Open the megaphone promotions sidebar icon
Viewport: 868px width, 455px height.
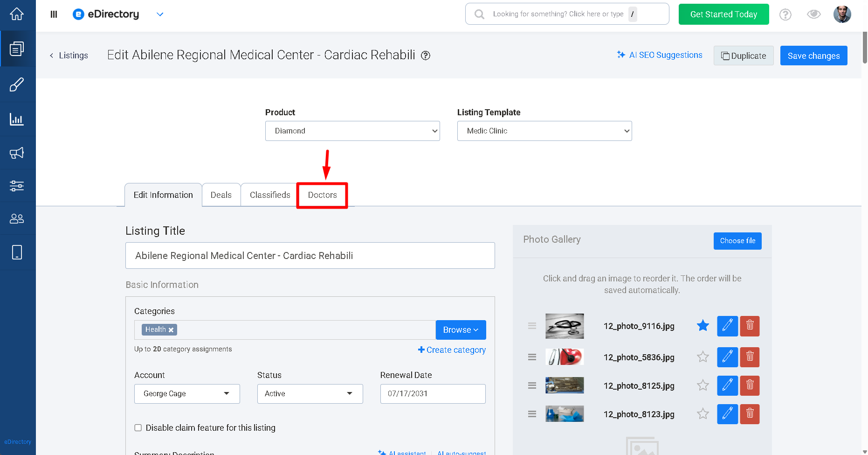17,153
